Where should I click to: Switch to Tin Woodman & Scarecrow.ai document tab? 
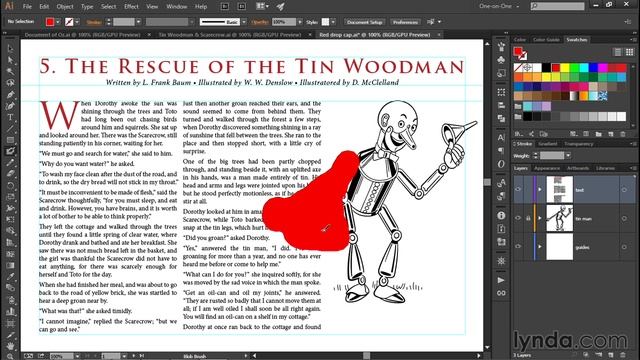[230, 35]
